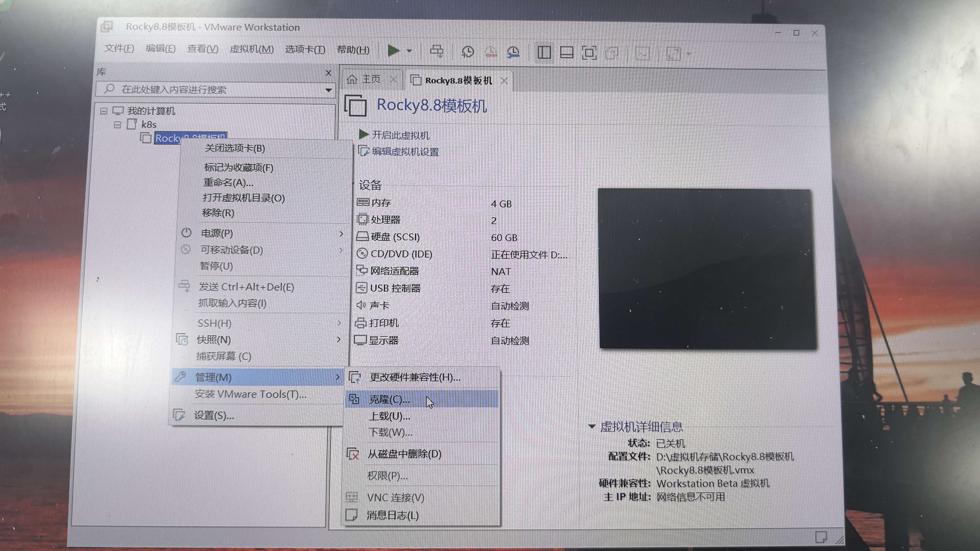The width and height of the screenshot is (980, 551).
Task: Click the send Ctrl+Alt+Del toolbar icon
Action: (x=436, y=51)
